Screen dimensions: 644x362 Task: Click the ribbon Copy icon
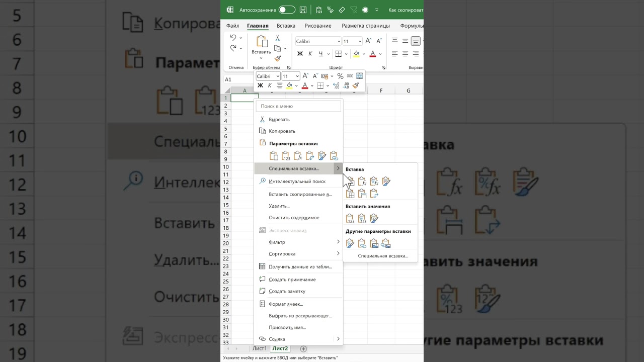pos(277,48)
